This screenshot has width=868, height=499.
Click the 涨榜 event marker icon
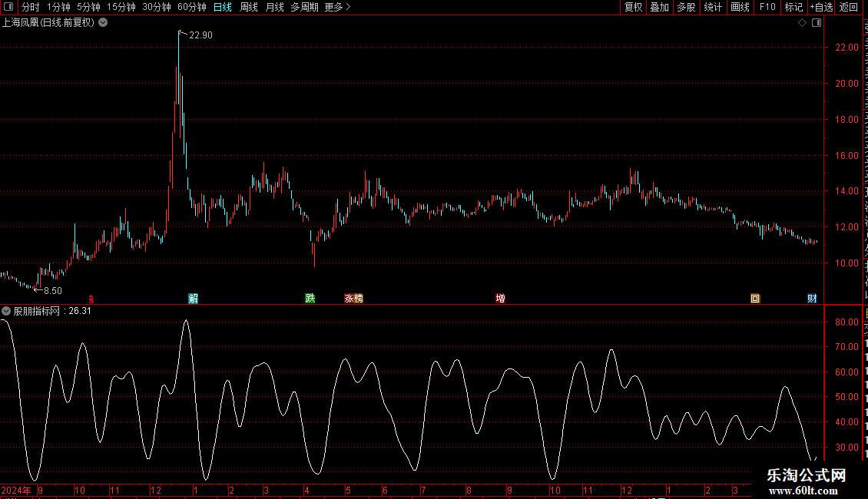pos(354,298)
